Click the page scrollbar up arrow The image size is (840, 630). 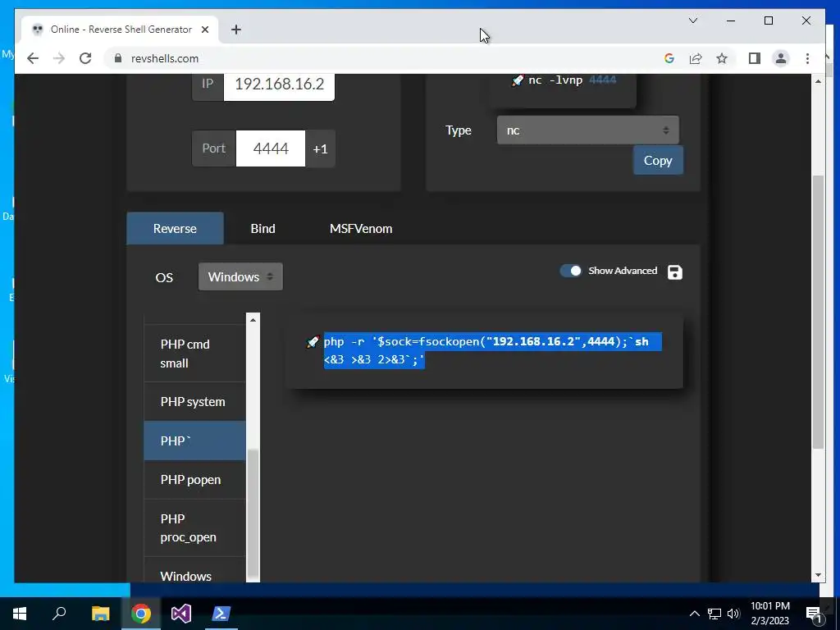click(x=818, y=81)
